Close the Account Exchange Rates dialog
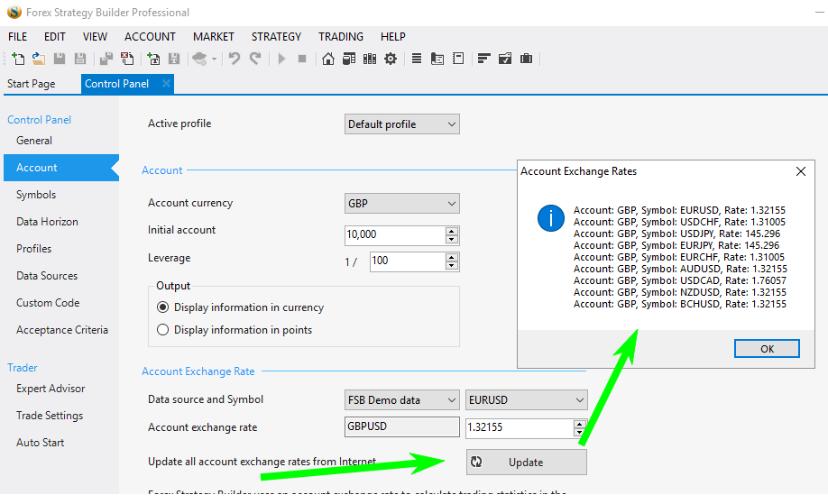The height and width of the screenshot is (504, 828). 801,171
